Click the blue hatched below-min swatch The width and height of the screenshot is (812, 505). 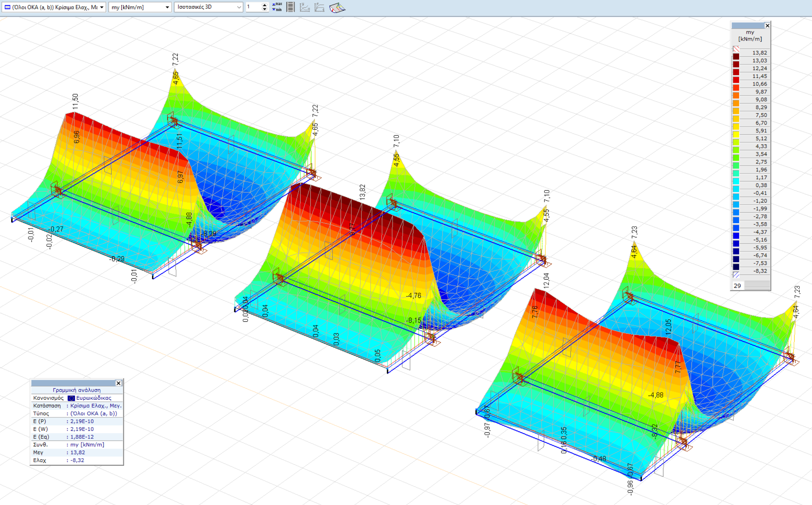click(736, 275)
